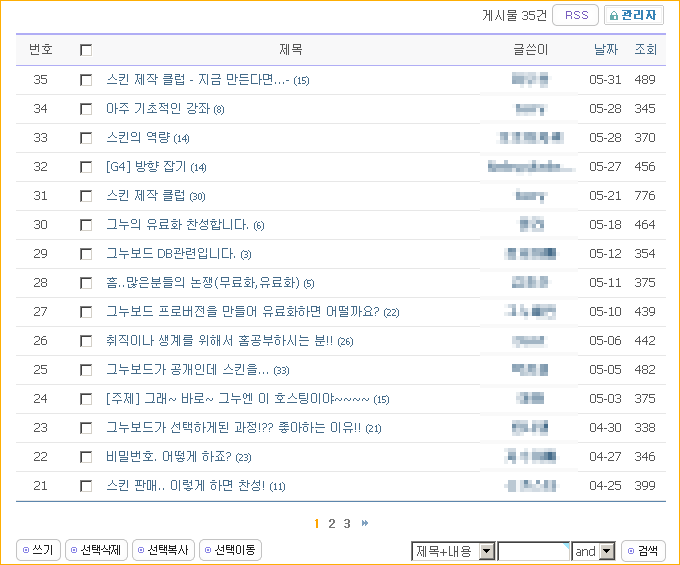Sort by 조회 column header
Screen dimensions: 680x565
coord(645,49)
